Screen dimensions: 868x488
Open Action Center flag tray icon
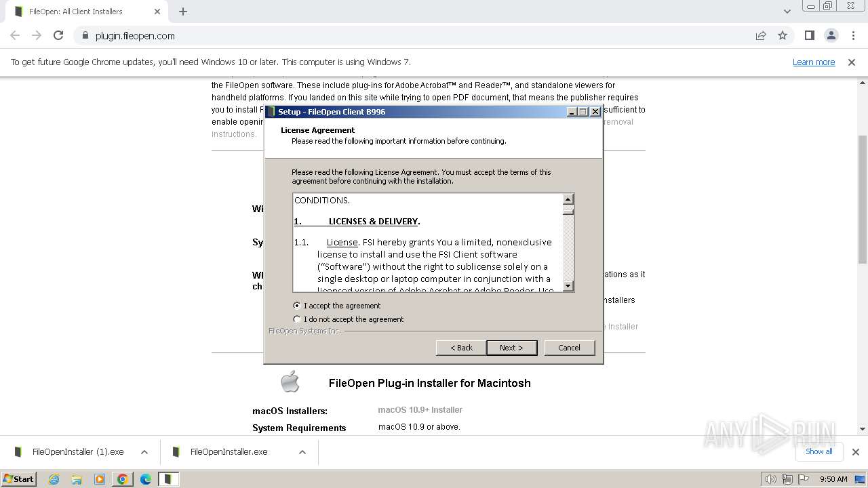(802, 479)
